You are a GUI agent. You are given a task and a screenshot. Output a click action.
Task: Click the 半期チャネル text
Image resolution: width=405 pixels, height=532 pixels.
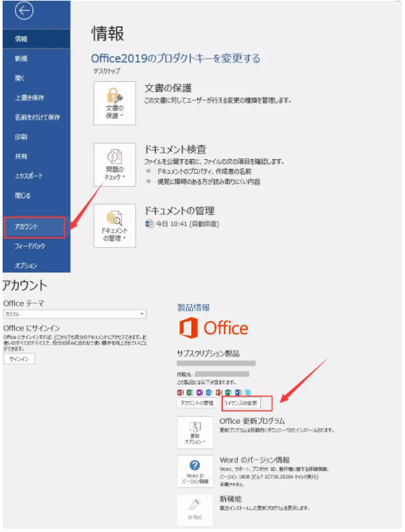coord(231,485)
